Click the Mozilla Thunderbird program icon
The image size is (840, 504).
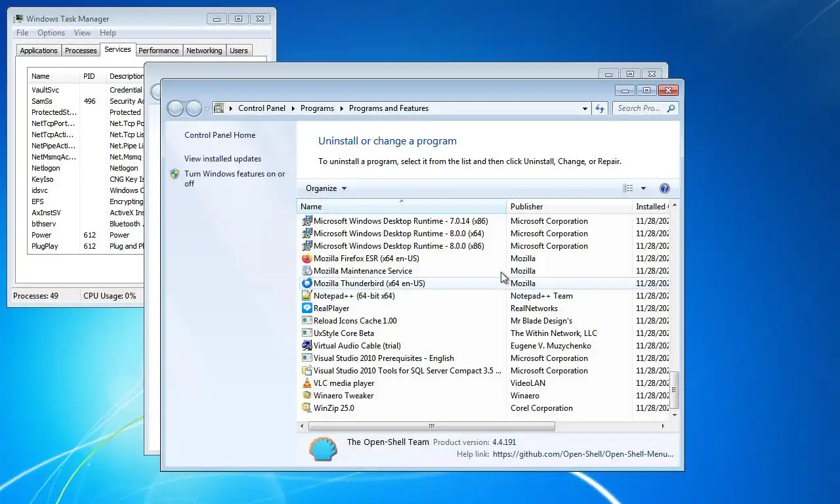pos(306,283)
